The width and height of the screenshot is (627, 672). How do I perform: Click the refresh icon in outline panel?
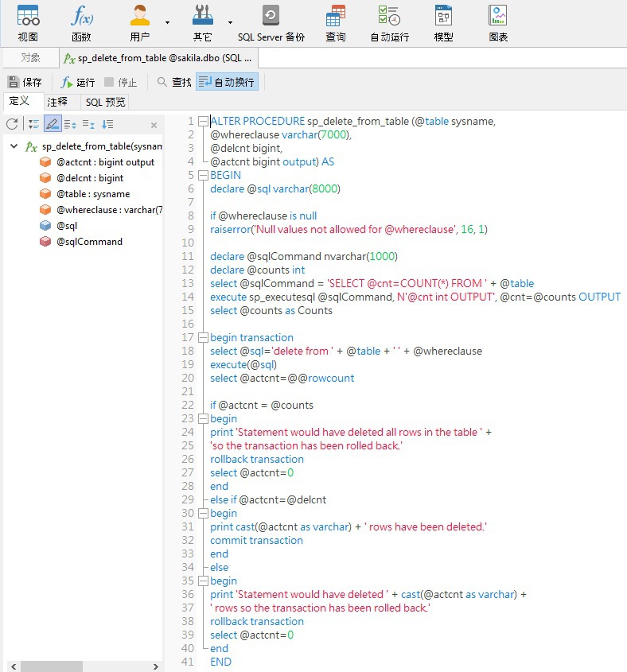12,124
